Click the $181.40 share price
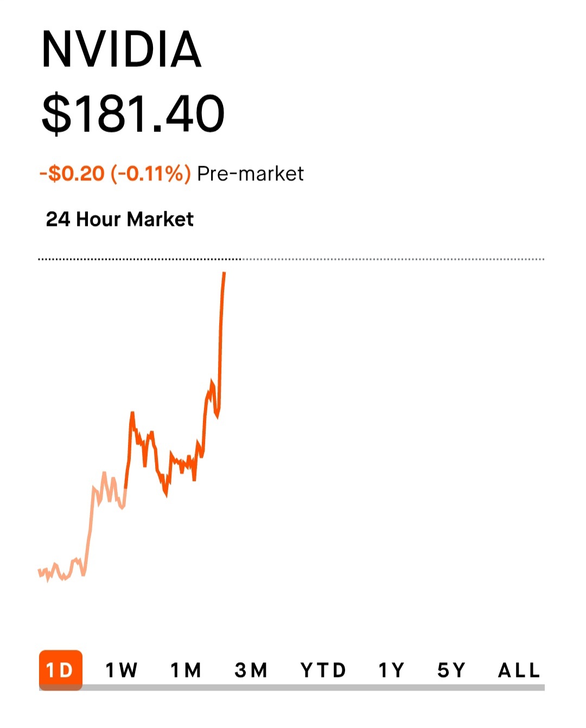 pyautogui.click(x=133, y=114)
